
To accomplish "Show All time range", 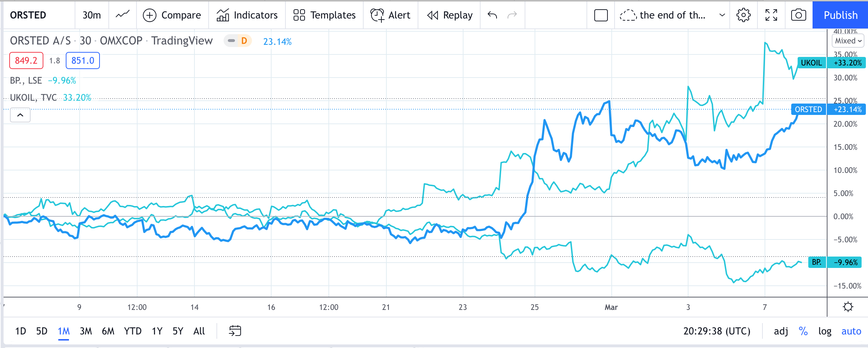I will point(199,331).
